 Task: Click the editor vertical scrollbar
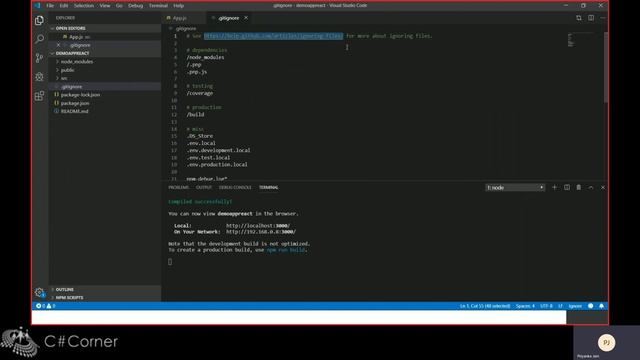click(606, 67)
